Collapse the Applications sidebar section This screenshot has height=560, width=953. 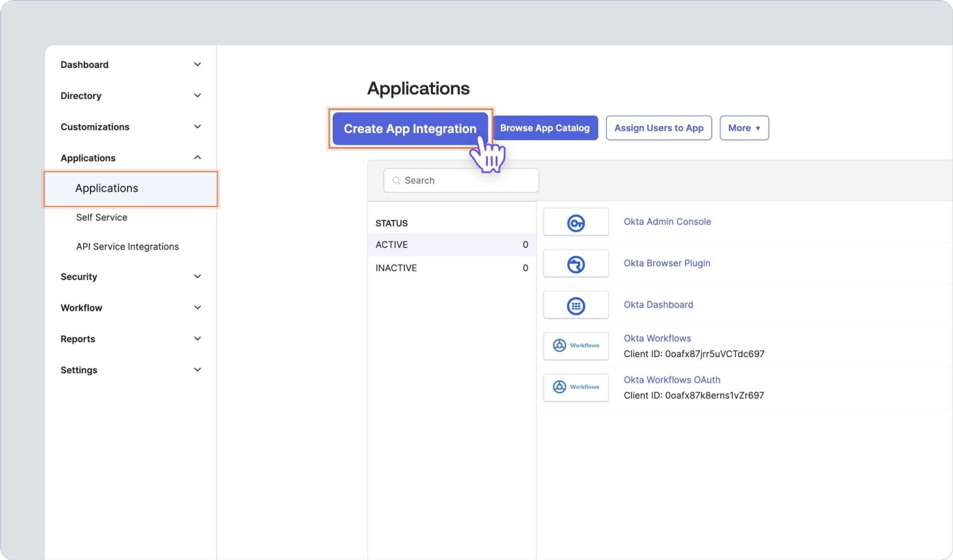coord(197,158)
